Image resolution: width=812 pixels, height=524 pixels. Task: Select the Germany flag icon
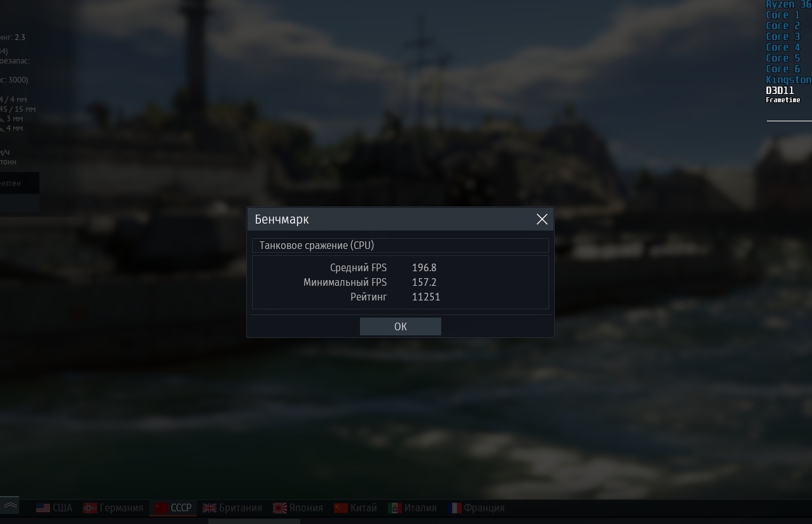click(x=90, y=508)
